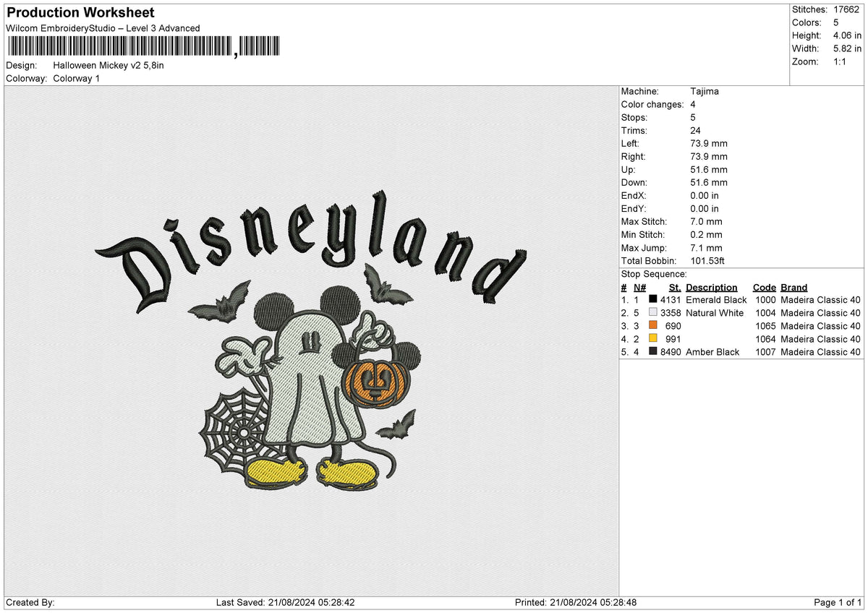Click the Natural White color swatch
This screenshot has width=868, height=613.
[652, 313]
